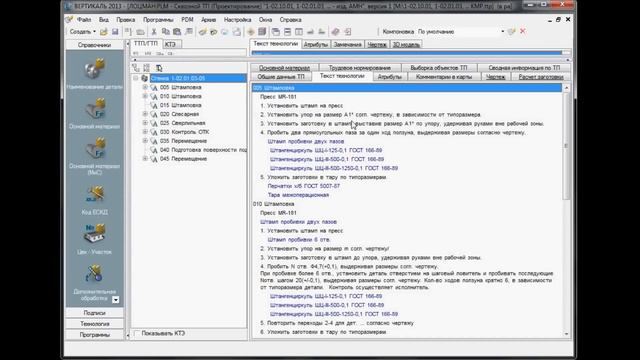The height and width of the screenshot is (360, 640).
Task: Click the orange star toolbar icon
Action: 251,31
